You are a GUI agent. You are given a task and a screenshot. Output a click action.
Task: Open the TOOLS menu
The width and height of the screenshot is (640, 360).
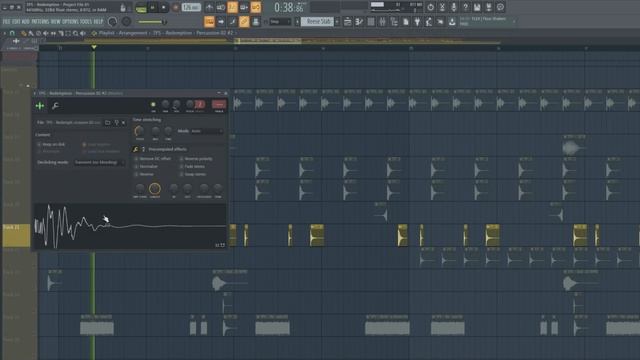click(86, 21)
